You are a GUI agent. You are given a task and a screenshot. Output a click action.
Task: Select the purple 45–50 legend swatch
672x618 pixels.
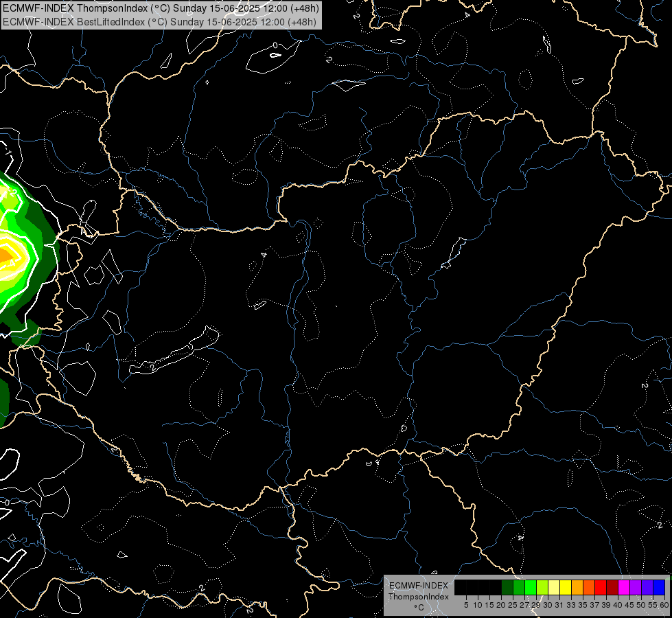[x=635, y=588]
